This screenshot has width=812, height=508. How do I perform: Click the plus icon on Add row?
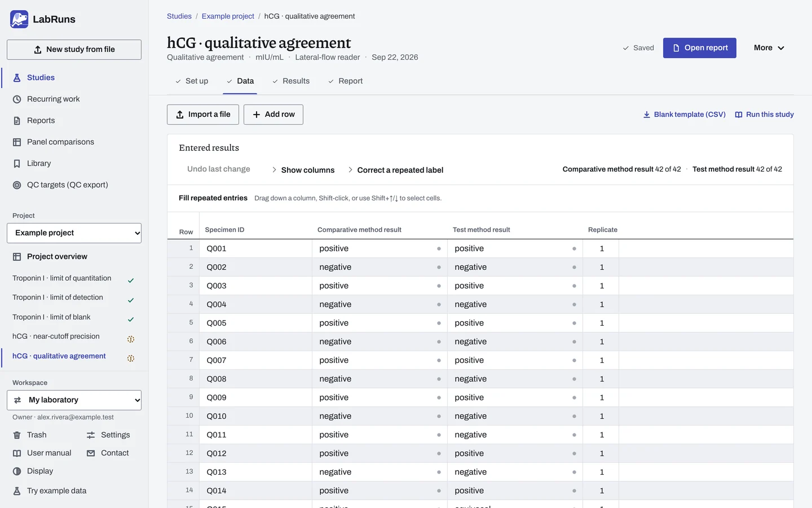coord(257,115)
